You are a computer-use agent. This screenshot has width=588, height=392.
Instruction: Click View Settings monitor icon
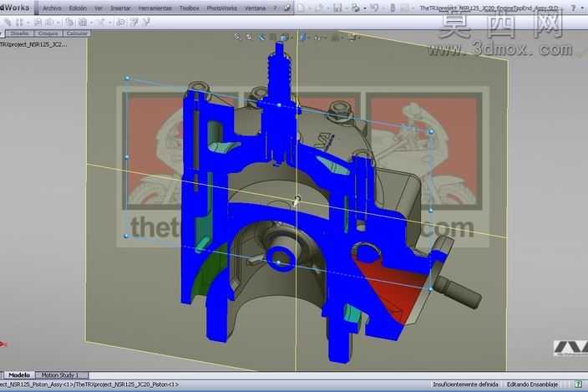tap(352, 37)
